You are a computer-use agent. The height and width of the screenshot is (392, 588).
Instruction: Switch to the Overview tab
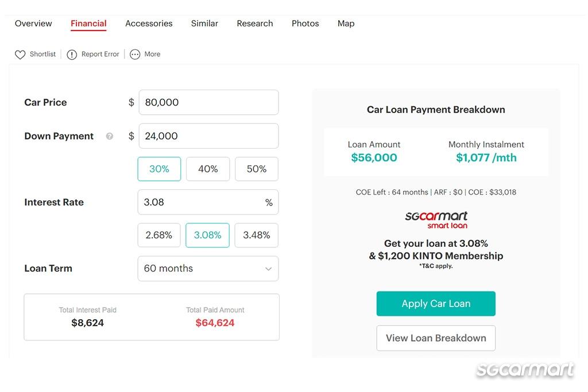33,23
